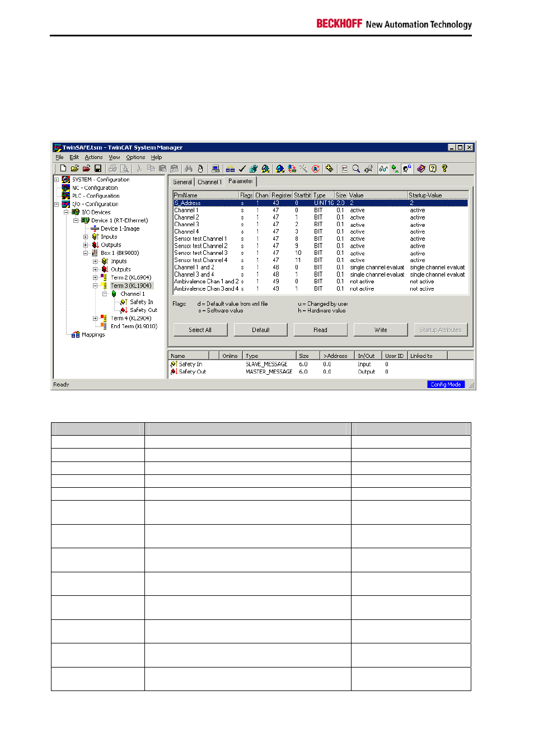Click the Safety Out icon in tree
534x756 pixels.
tap(124, 310)
